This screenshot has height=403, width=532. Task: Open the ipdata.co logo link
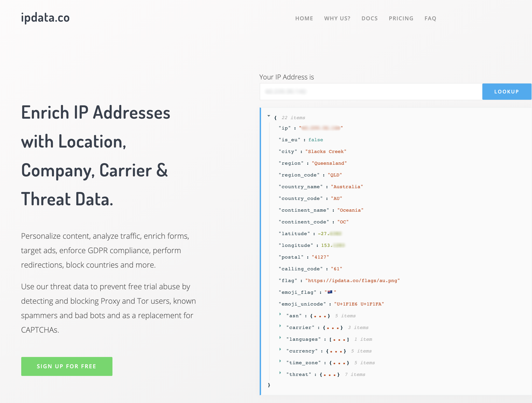point(45,18)
